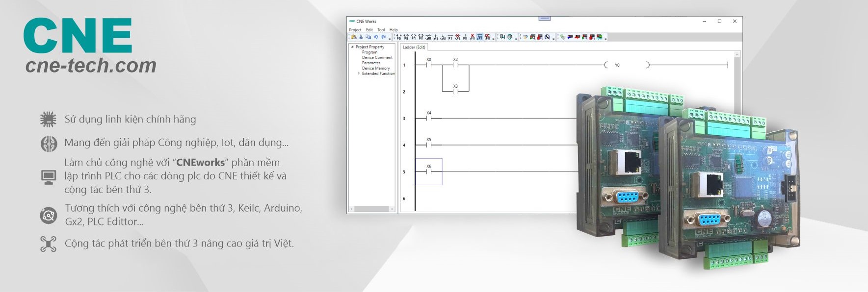868x292 pixels.
Task: Click the Y0 output coil
Action: point(627,65)
